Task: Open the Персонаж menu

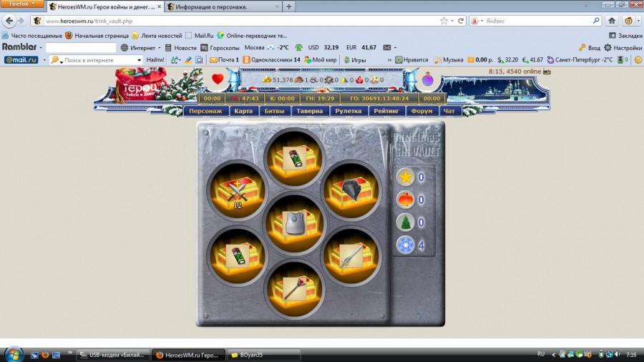Action: click(x=207, y=111)
